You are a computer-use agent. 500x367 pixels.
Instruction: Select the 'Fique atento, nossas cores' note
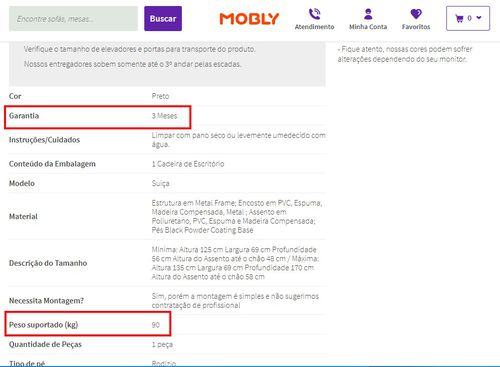click(x=405, y=54)
